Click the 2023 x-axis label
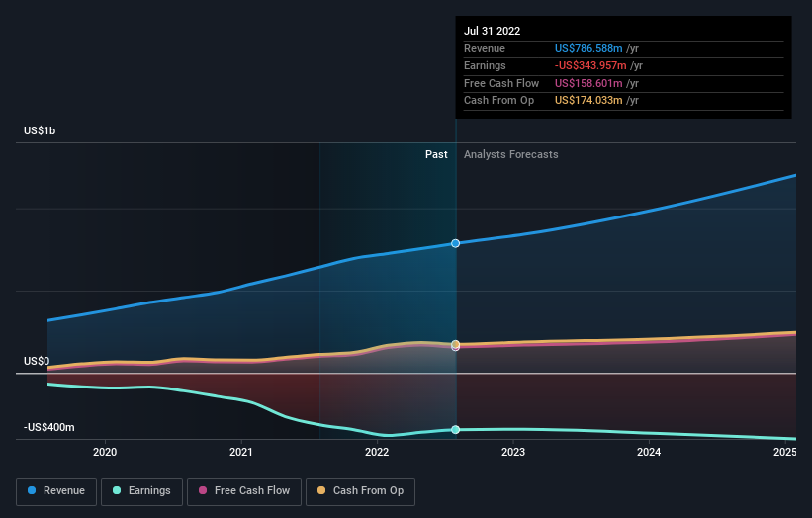This screenshot has height=518, width=812. (513, 452)
